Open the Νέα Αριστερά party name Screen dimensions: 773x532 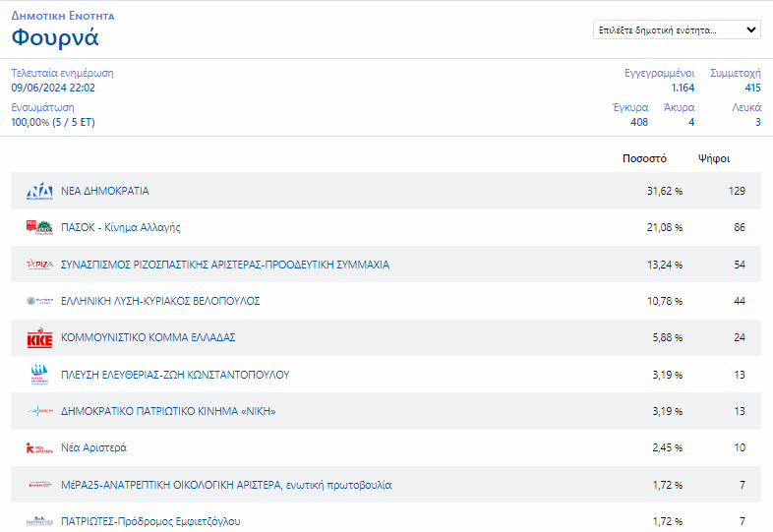click(93, 447)
